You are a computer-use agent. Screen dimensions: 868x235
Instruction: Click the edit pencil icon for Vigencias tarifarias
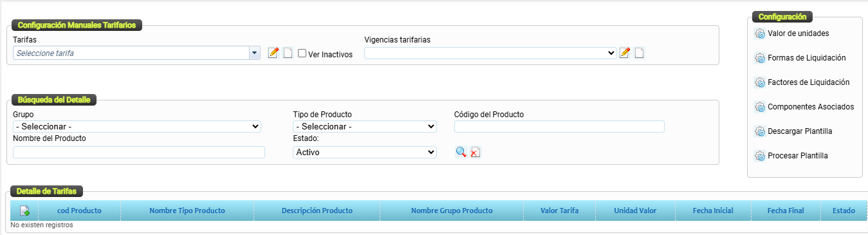[624, 53]
